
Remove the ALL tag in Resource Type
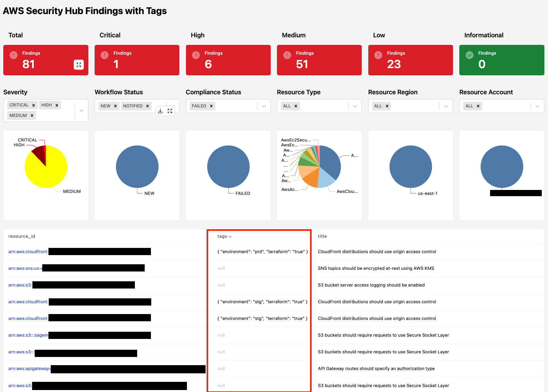click(296, 106)
